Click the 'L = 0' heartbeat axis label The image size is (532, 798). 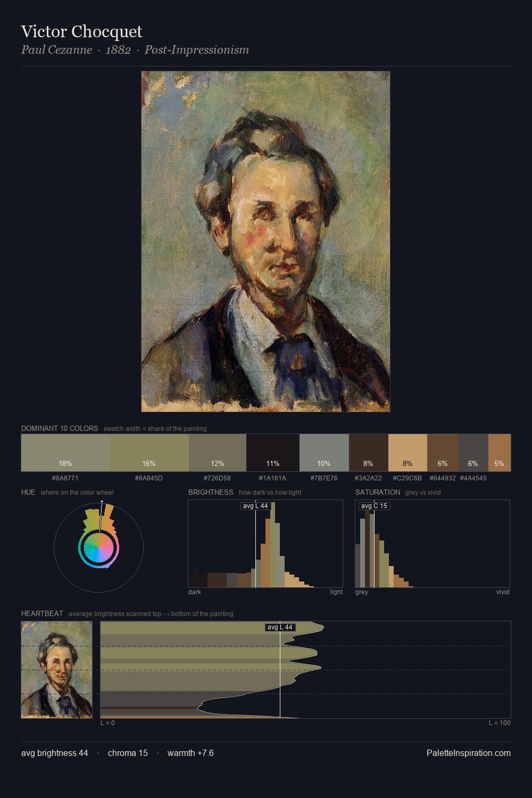click(x=107, y=722)
